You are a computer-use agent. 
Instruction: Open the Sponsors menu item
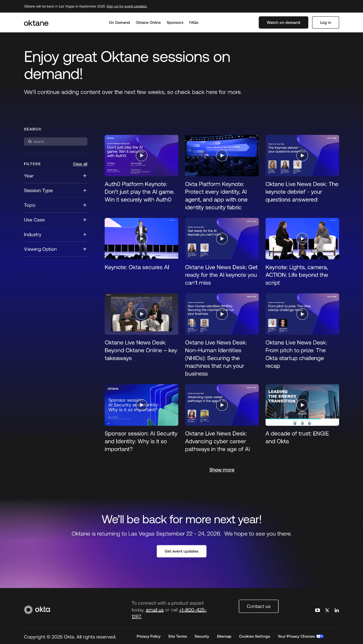175,23
